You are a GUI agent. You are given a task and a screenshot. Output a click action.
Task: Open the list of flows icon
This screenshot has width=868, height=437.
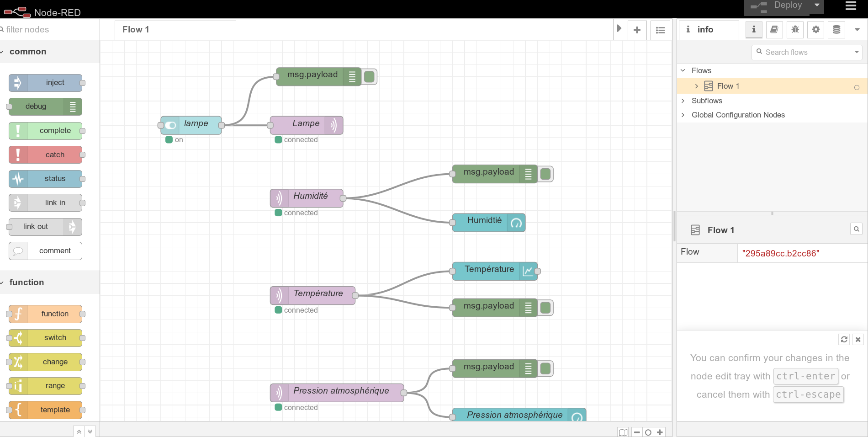click(660, 30)
